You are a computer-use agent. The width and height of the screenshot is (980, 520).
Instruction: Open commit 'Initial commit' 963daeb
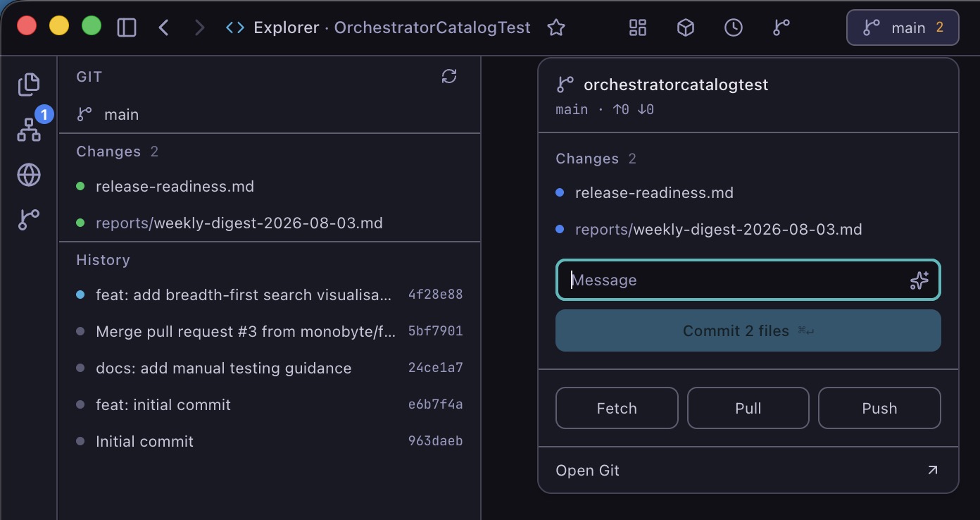tap(270, 441)
